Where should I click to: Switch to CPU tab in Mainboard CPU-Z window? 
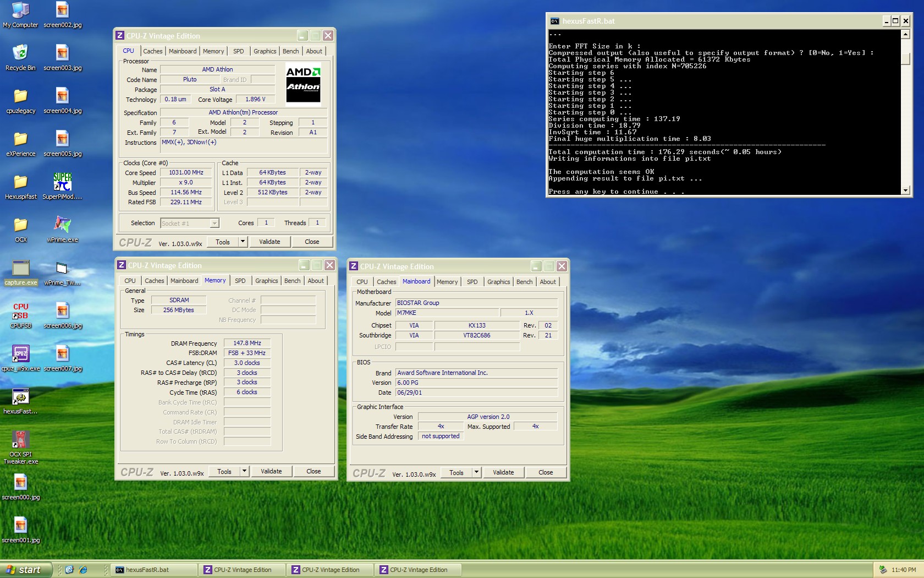pyautogui.click(x=362, y=282)
